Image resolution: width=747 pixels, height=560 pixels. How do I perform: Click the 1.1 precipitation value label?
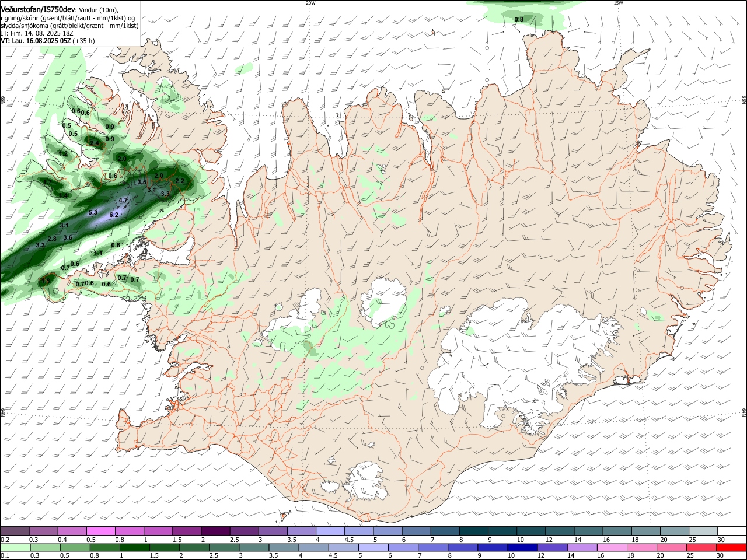click(x=99, y=254)
